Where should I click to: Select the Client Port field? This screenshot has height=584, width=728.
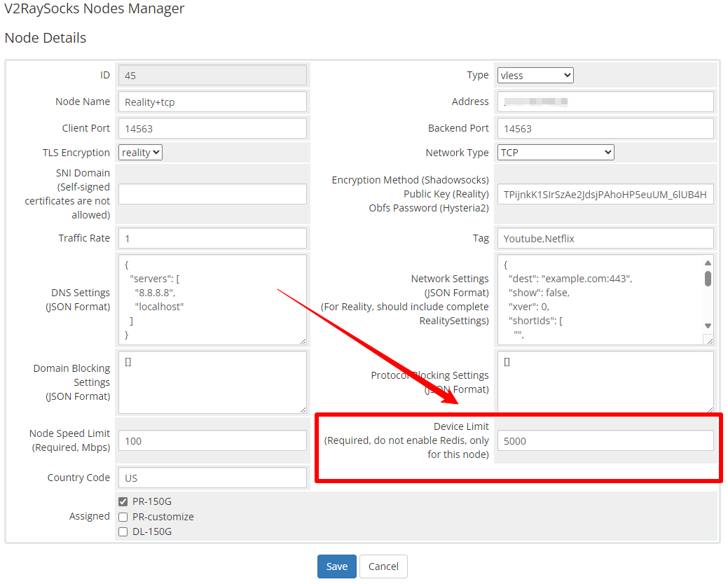(212, 128)
